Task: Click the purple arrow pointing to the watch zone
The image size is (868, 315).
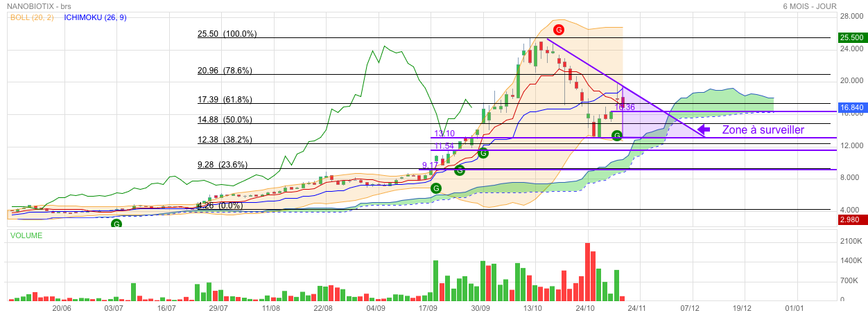Action: point(704,129)
